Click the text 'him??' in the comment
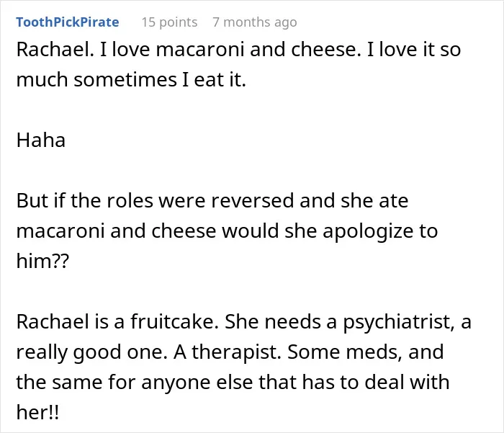The image size is (504, 433). click(42, 261)
